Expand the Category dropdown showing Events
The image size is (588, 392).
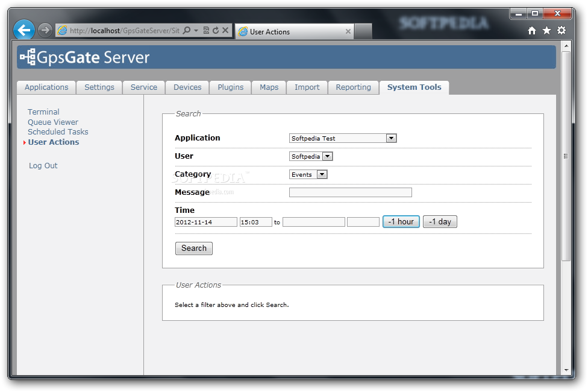coord(308,174)
